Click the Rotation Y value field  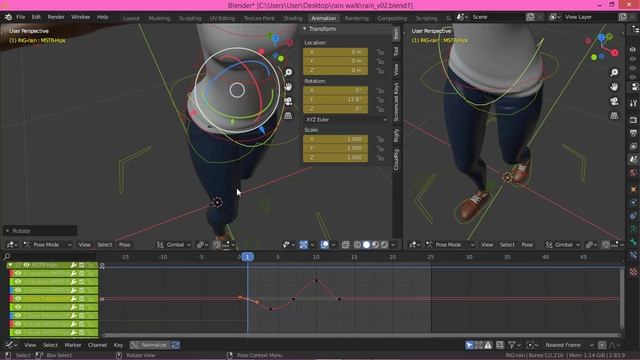pyautogui.click(x=336, y=100)
